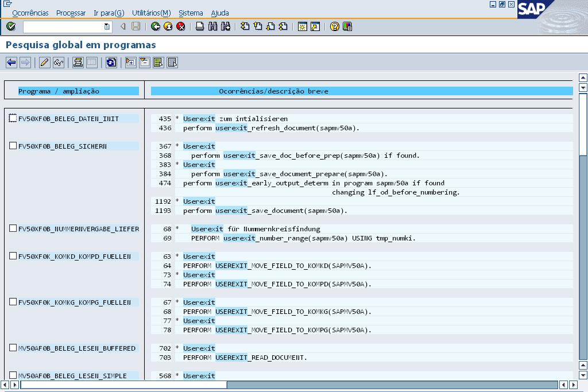
Task: Open the Ir para(G) menu
Action: click(109, 13)
